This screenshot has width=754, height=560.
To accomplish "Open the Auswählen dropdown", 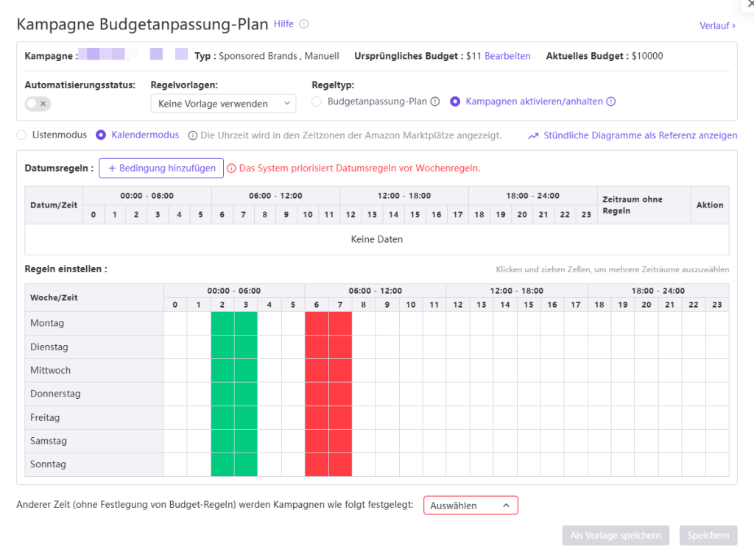I will [x=471, y=506].
